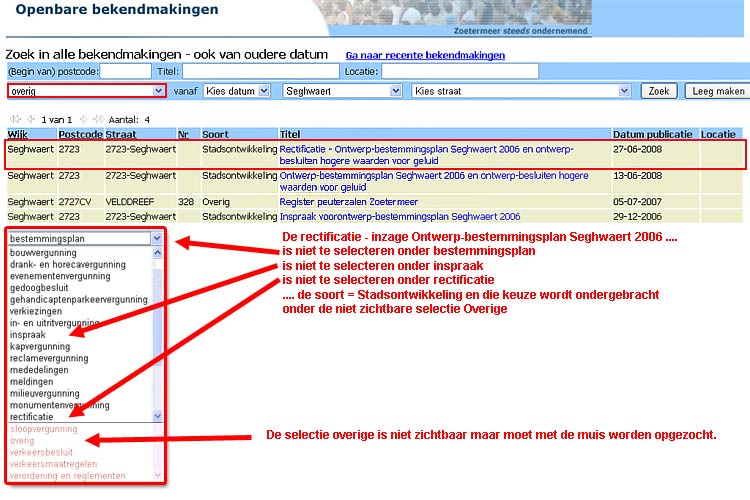This screenshot has width=750, height=500.
Task: Click the postcode input field
Action: 126,71
